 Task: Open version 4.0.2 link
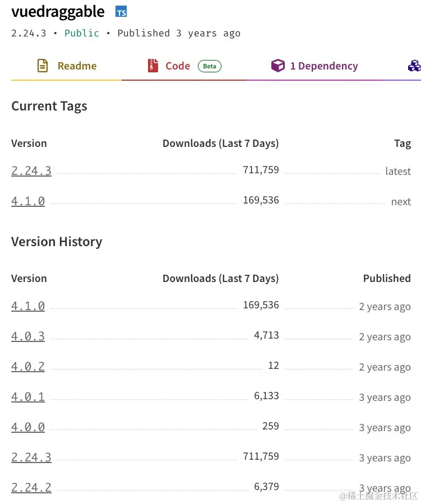click(x=28, y=367)
